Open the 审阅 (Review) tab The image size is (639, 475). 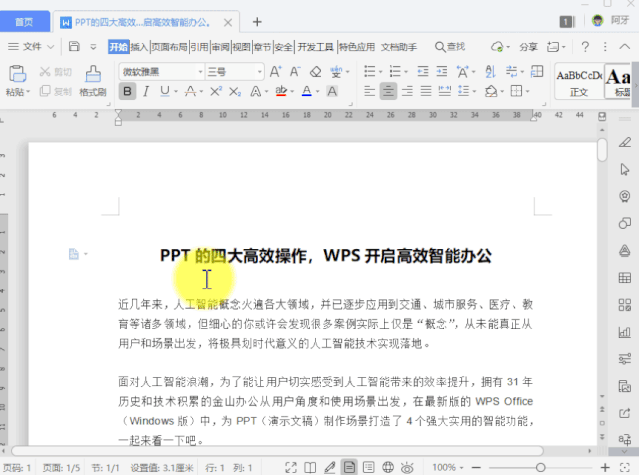220,47
